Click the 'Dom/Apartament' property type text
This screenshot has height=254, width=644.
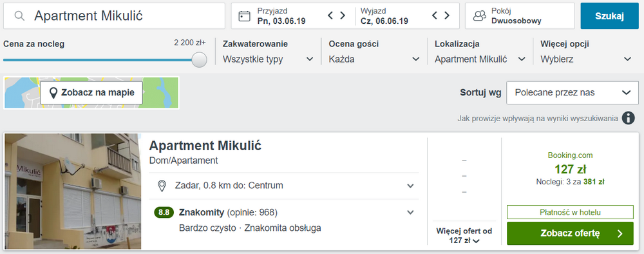[x=183, y=161]
